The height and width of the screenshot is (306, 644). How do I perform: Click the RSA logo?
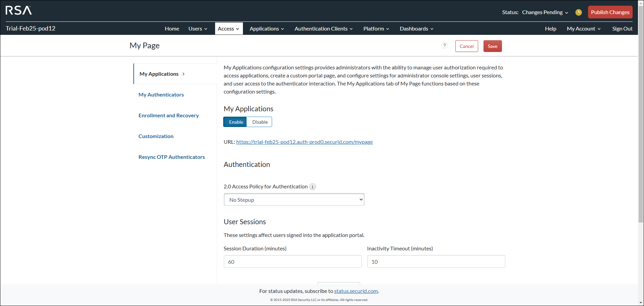tap(19, 11)
